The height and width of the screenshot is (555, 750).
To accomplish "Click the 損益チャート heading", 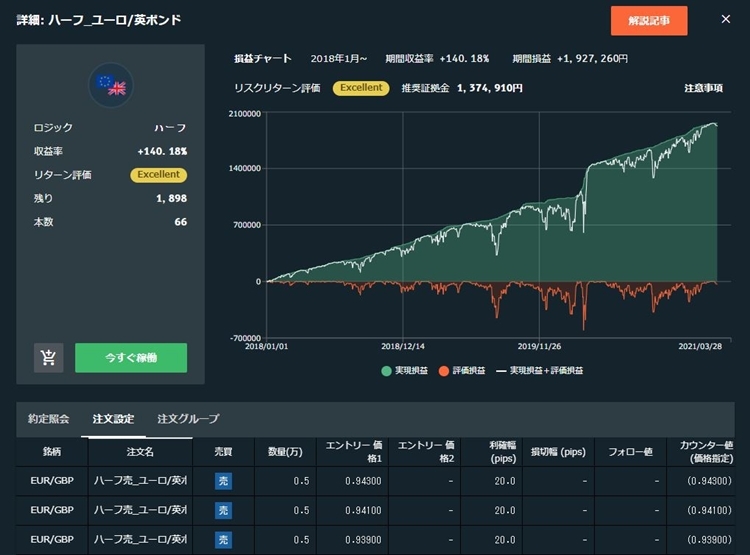I will [x=263, y=58].
